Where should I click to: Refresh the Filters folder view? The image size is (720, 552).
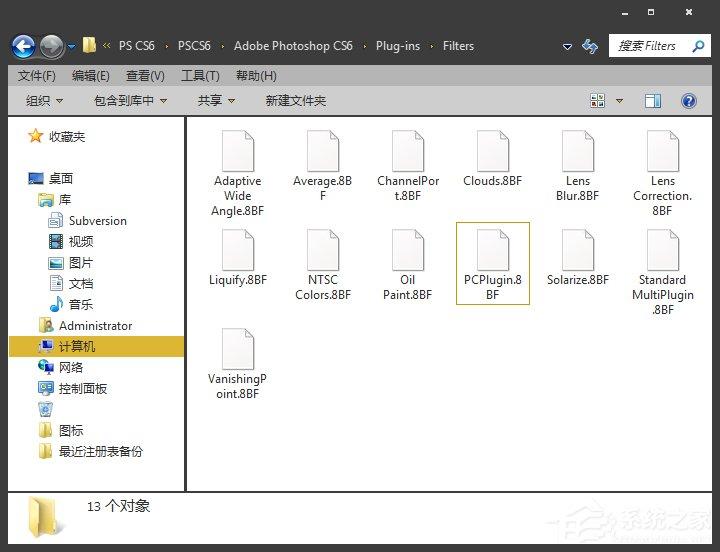pos(590,46)
